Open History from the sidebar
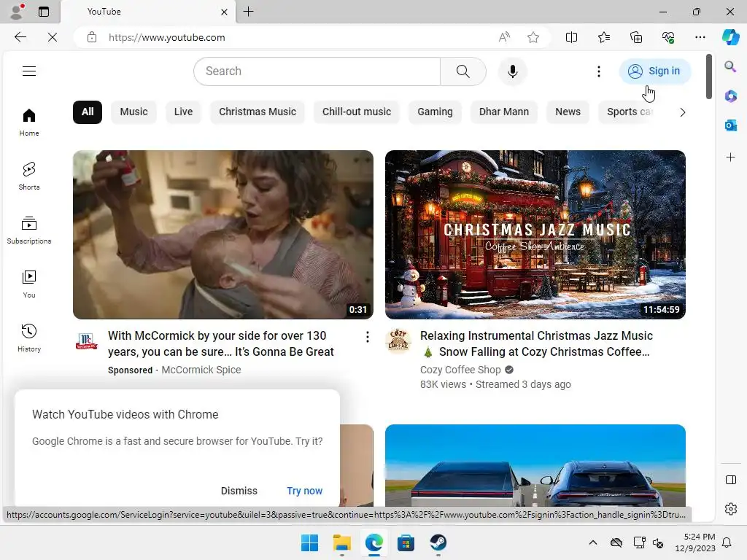Image resolution: width=747 pixels, height=560 pixels. tap(29, 338)
